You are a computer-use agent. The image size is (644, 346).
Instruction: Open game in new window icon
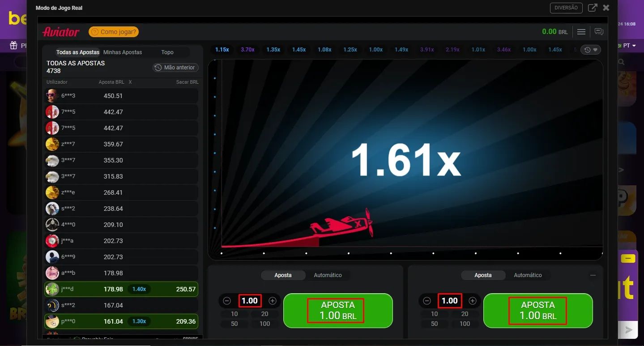(593, 8)
